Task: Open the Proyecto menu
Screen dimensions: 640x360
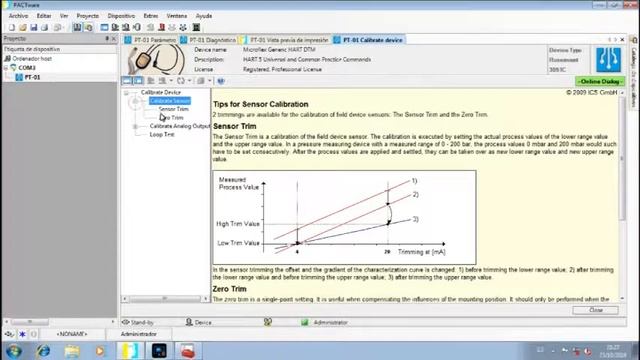Action: pos(88,16)
